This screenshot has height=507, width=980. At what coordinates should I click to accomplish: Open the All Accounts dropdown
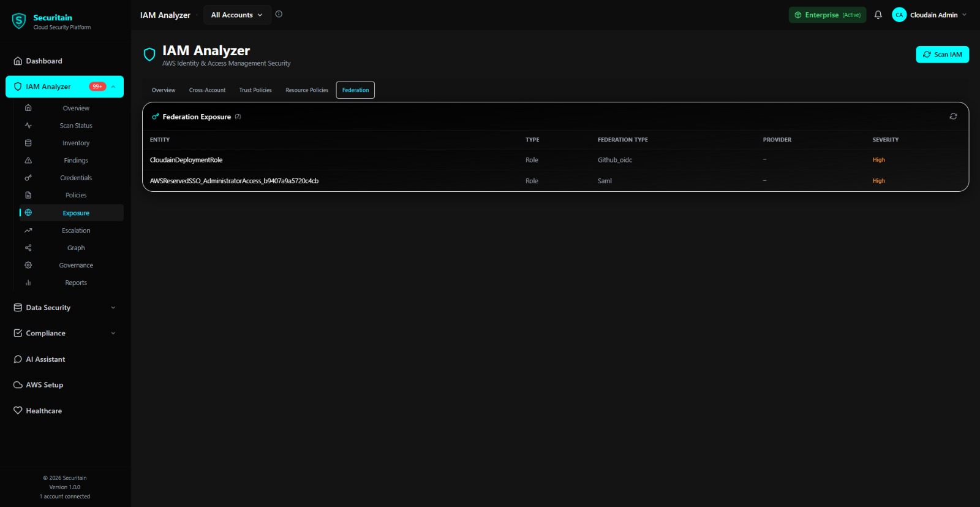[237, 15]
